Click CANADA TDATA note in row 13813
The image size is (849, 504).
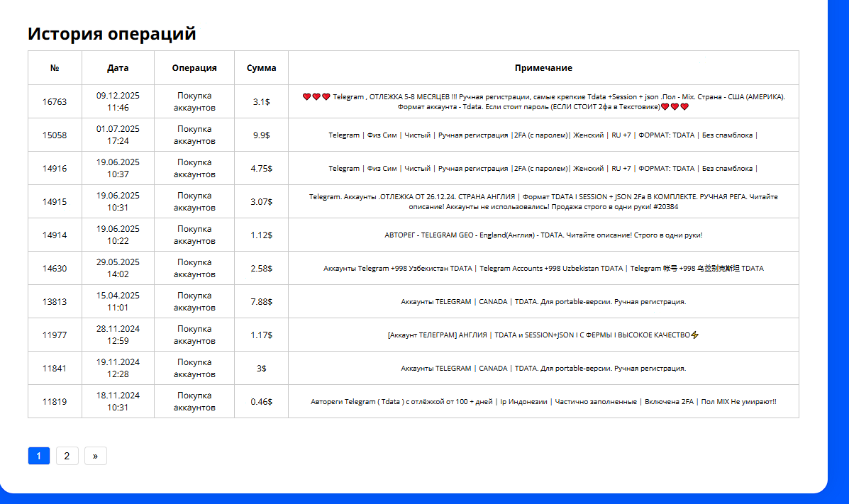pos(543,301)
